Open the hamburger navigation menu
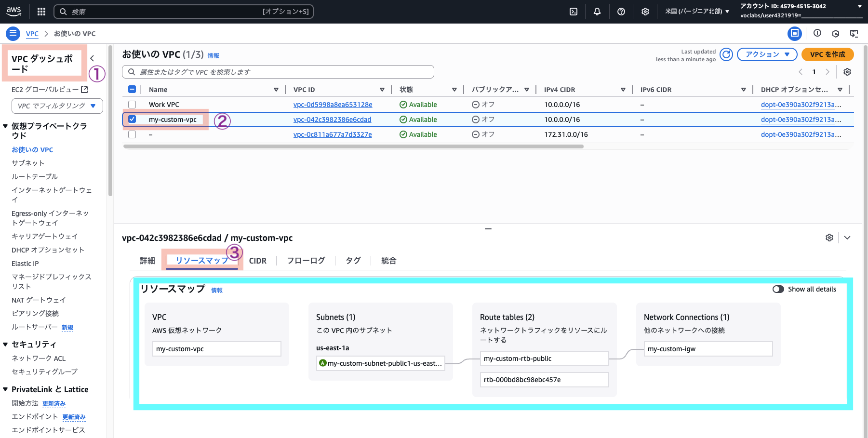Image resolution: width=868 pixels, height=438 pixels. pos(13,34)
